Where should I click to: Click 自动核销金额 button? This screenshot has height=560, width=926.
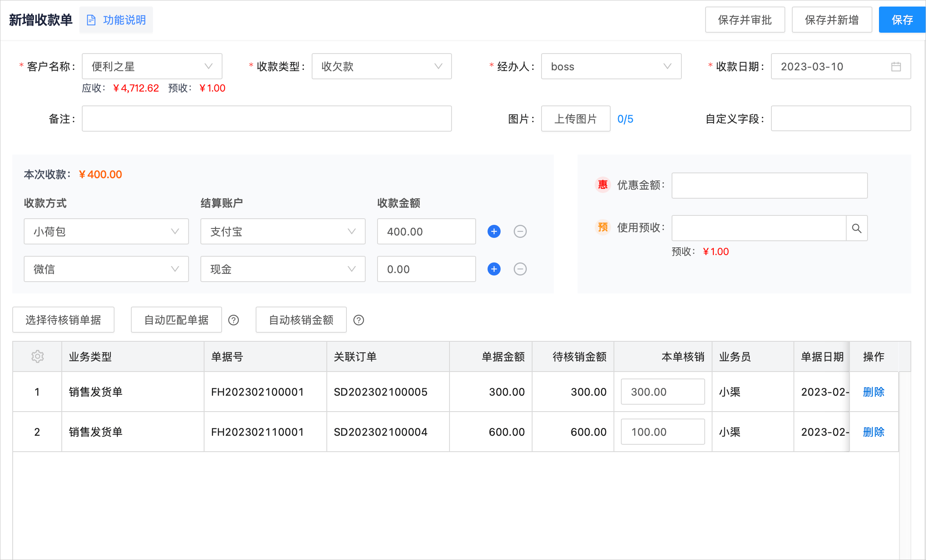click(301, 320)
